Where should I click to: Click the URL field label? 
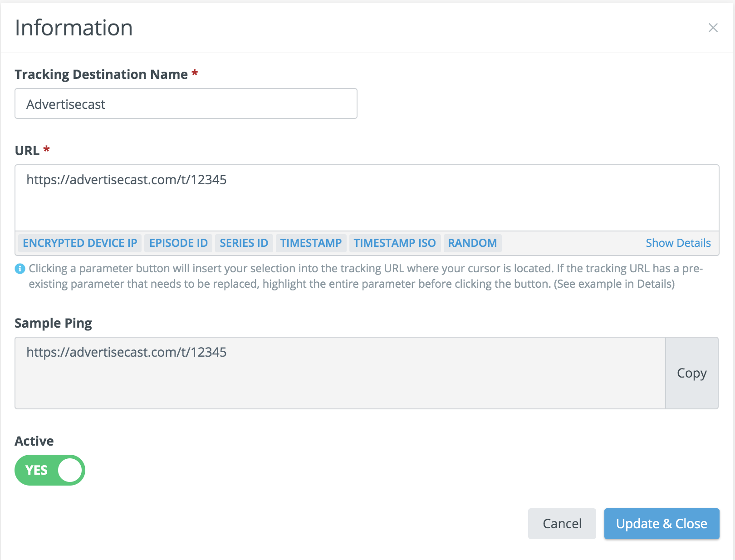pyautogui.click(x=27, y=151)
